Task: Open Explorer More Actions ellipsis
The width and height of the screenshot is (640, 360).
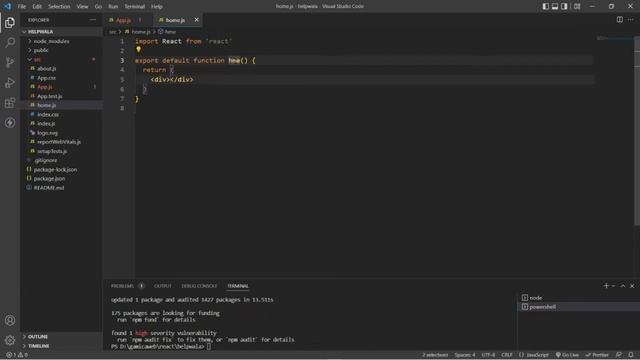Action: click(x=93, y=20)
